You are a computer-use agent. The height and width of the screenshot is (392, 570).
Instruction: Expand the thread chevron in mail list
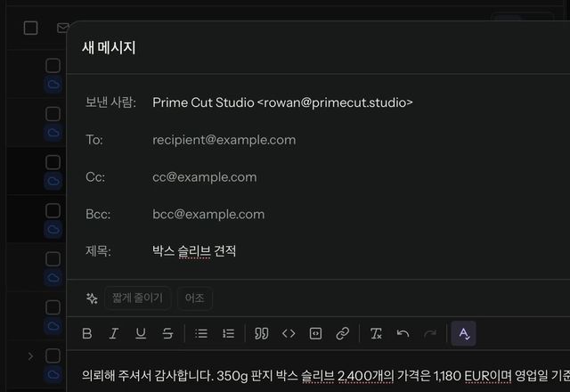tap(30, 356)
